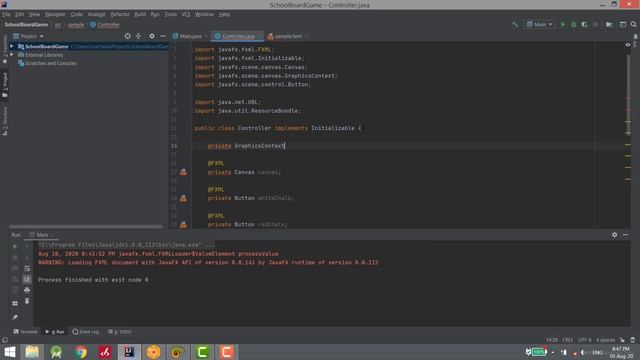Hide the Project tool window

tap(163, 36)
